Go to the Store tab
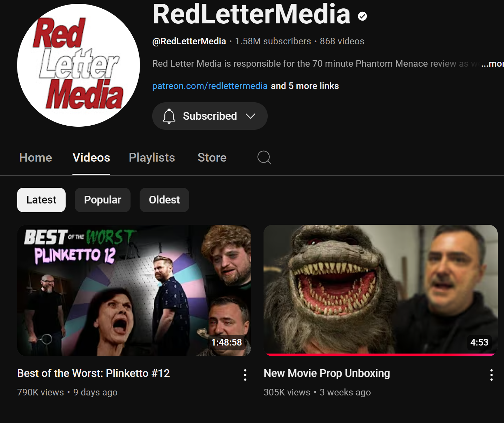The image size is (504, 423). pyautogui.click(x=212, y=157)
